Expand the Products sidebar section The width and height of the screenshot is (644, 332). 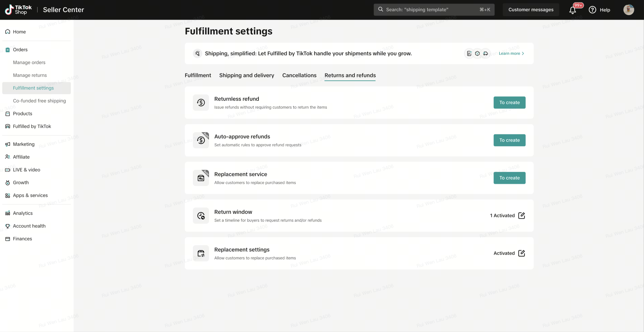23,114
